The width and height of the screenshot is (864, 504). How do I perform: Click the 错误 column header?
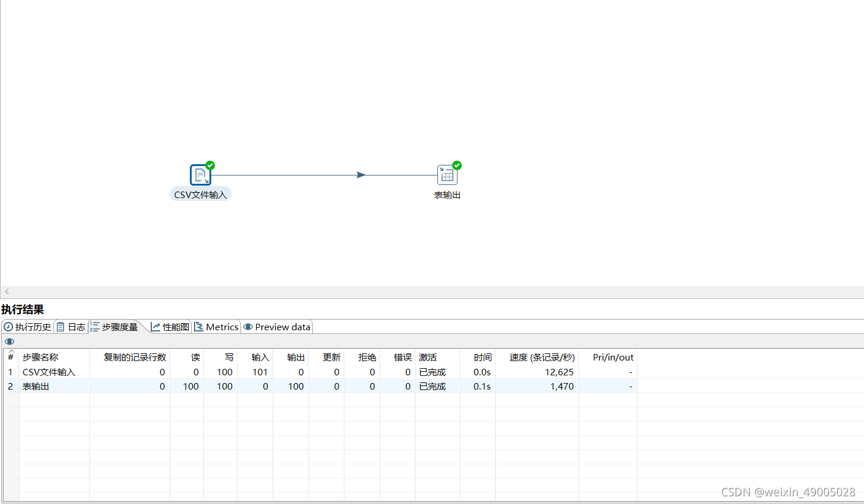tap(398, 357)
